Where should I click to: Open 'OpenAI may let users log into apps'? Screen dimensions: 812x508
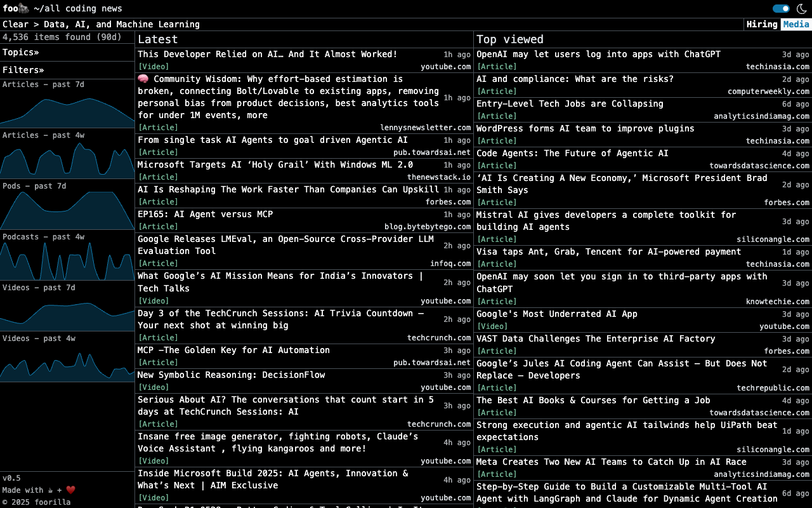[598, 54]
